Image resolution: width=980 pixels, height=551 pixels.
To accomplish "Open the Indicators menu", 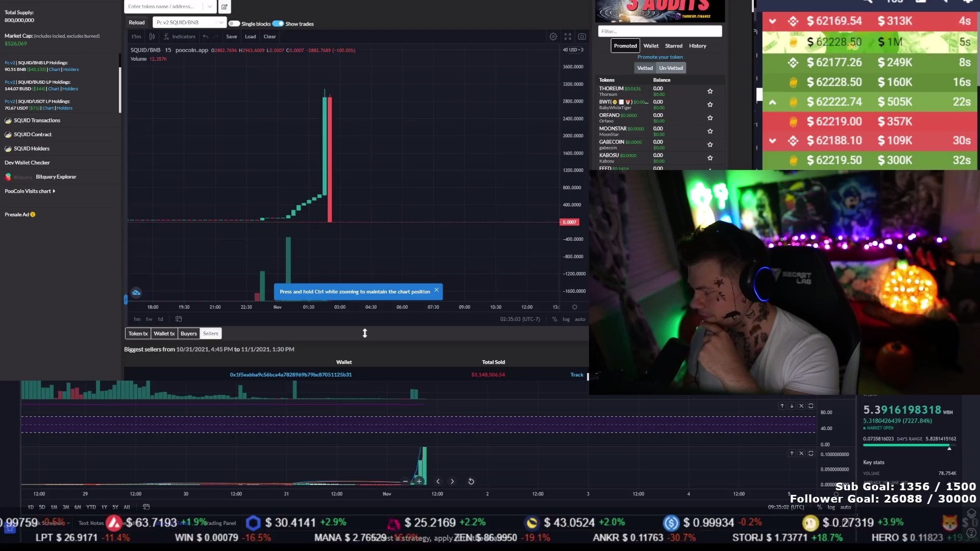I will [x=180, y=37].
